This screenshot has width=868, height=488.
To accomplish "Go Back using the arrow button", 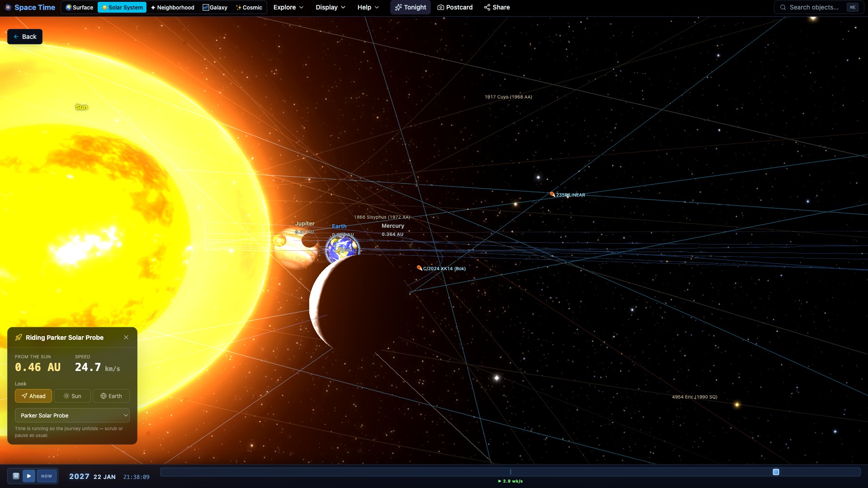I will [x=25, y=37].
